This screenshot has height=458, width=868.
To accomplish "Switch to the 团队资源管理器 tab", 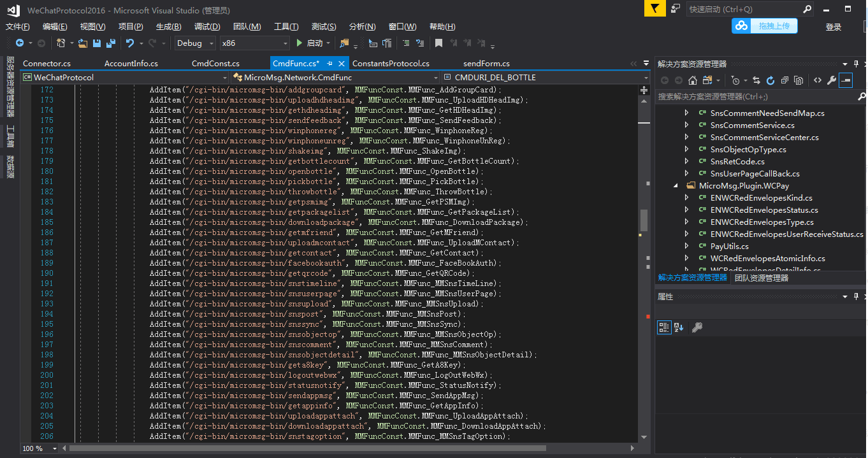I will click(762, 278).
